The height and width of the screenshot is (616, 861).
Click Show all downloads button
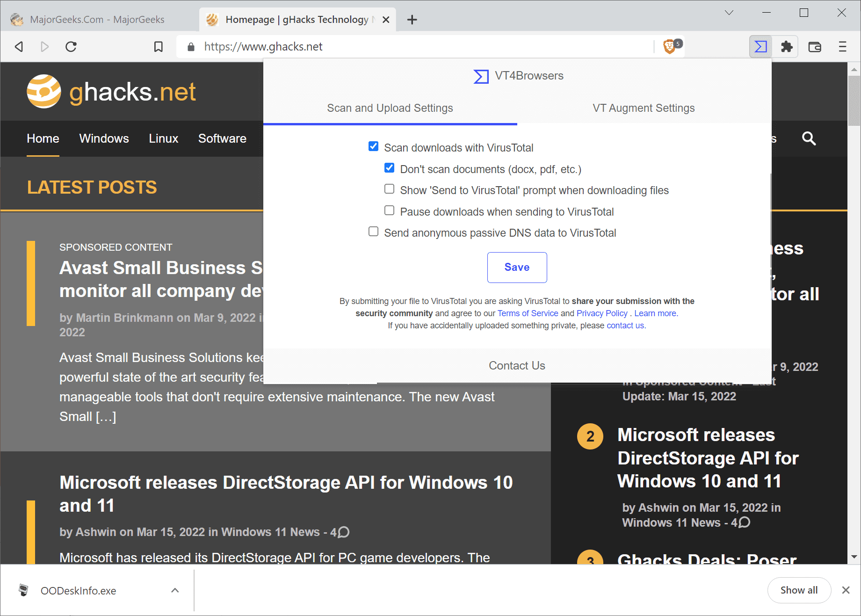pos(799,590)
